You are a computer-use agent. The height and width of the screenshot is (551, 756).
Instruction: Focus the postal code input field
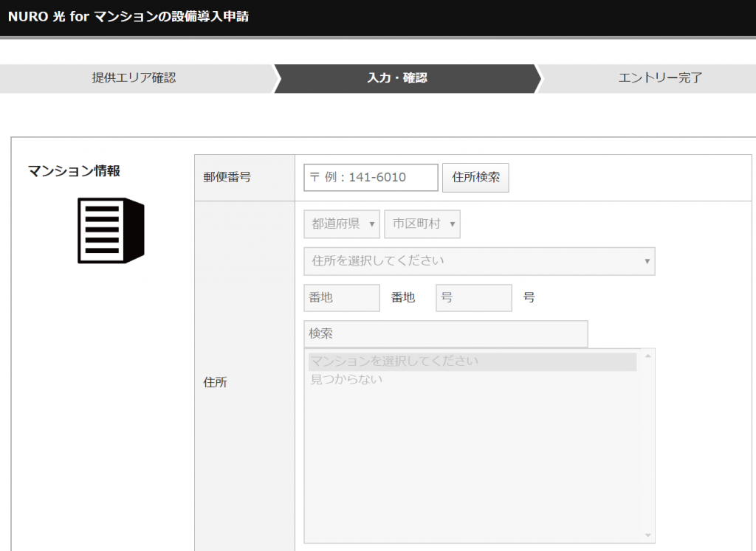[x=371, y=177]
